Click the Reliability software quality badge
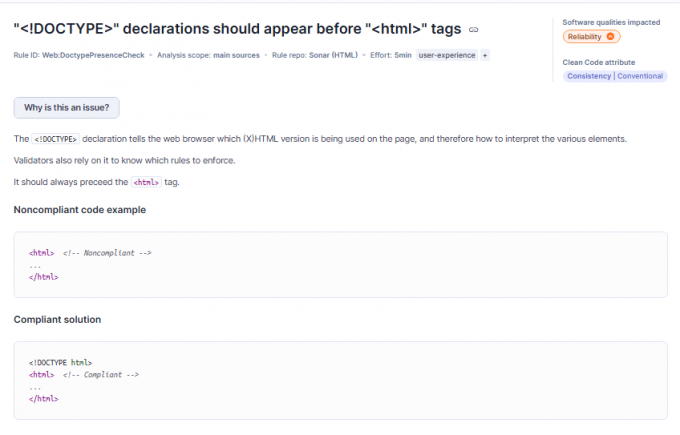The image size is (680, 435). [x=591, y=37]
